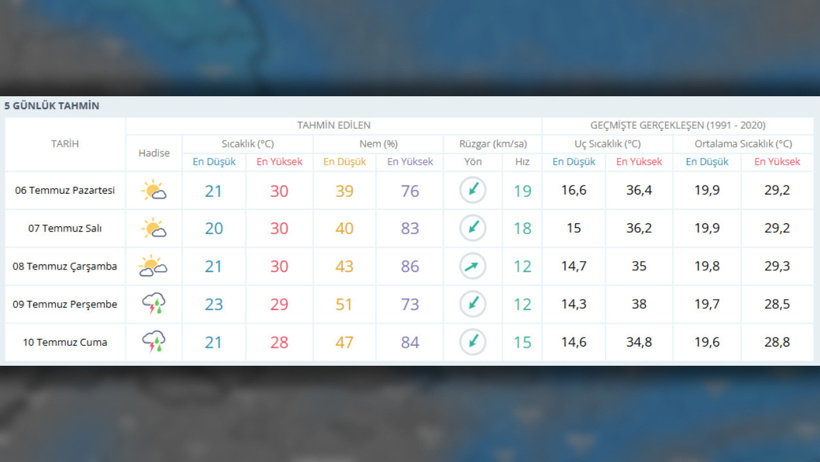Image resolution: width=820 pixels, height=462 pixels.
Task: Click wind direction arrow for 09 Temmuz Perşembe
Action: 473,304
